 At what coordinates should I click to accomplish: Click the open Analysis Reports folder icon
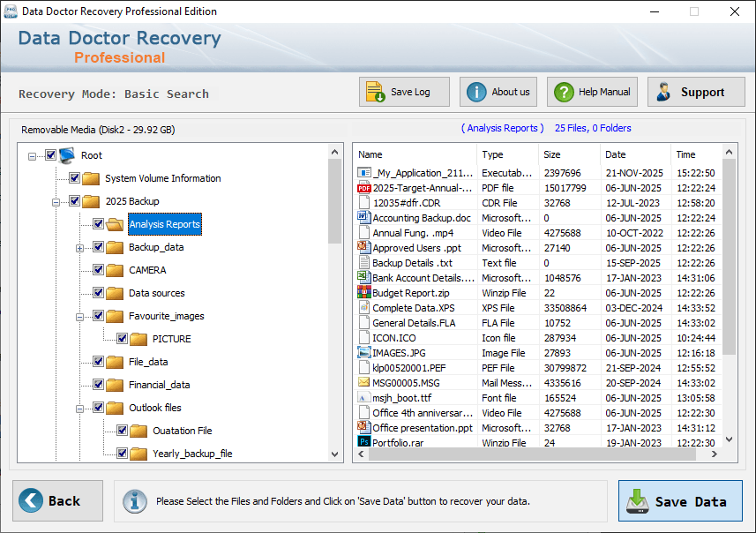point(115,224)
